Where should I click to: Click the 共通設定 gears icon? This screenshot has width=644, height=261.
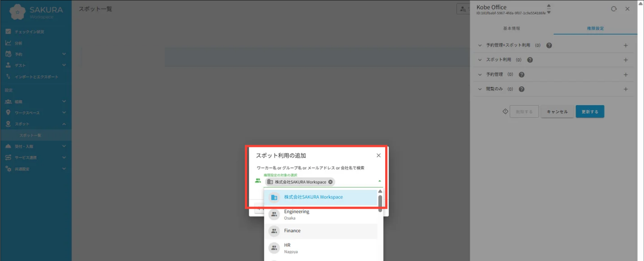pos(8,169)
